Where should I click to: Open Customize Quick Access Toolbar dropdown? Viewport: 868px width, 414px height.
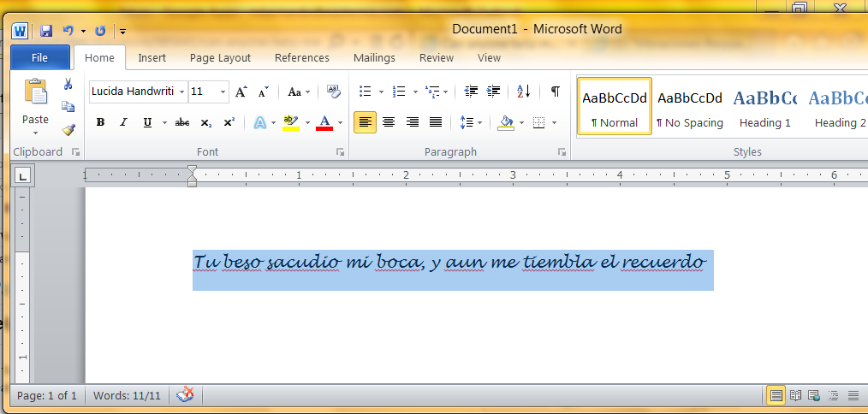click(x=122, y=32)
